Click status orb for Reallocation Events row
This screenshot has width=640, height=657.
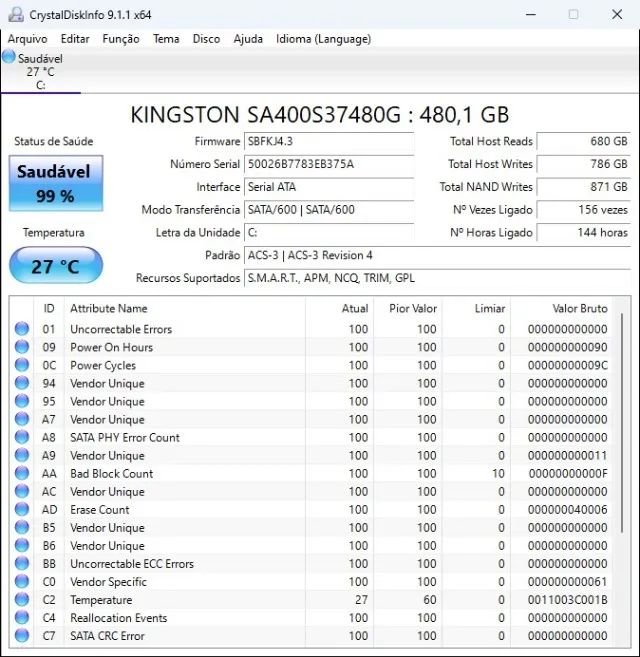(22, 618)
